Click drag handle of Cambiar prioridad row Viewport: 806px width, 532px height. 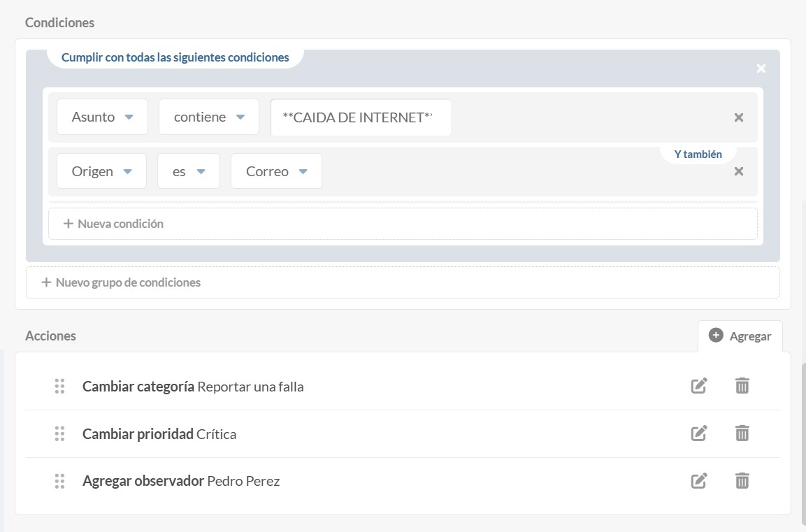pyautogui.click(x=59, y=433)
